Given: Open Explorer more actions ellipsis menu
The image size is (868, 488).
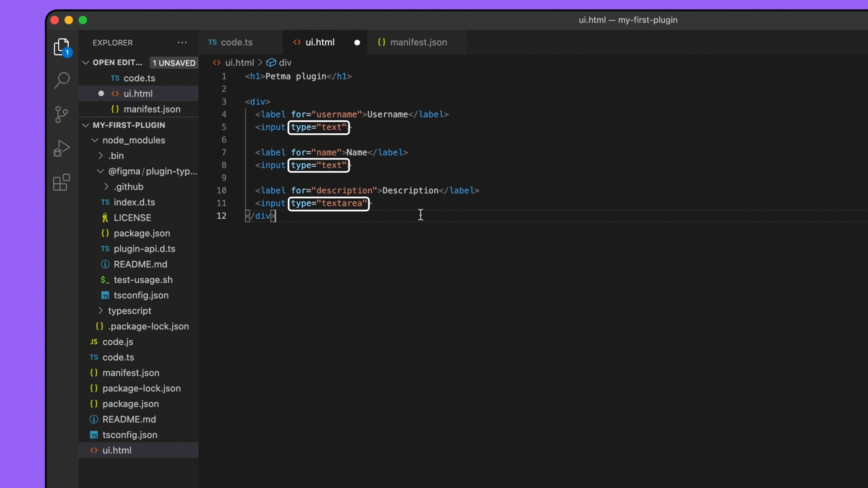Looking at the screenshot, I should pyautogui.click(x=182, y=42).
